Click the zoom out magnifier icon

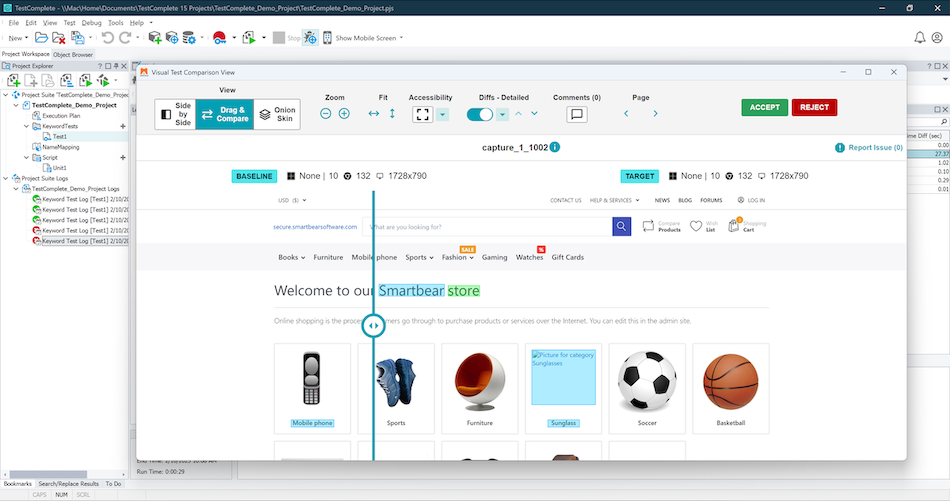(326, 114)
